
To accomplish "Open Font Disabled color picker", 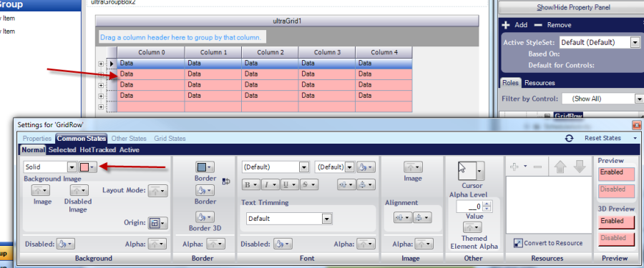I will (283, 244).
